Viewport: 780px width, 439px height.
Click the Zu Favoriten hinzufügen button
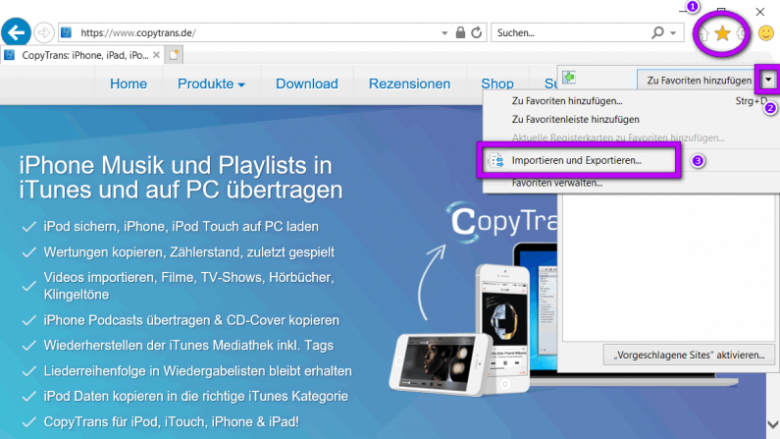(699, 80)
